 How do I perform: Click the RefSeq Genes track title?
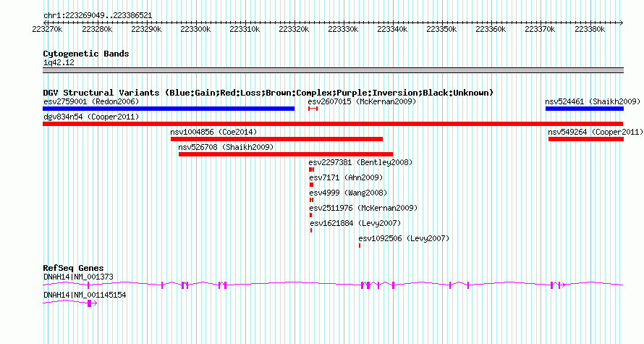click(73, 268)
